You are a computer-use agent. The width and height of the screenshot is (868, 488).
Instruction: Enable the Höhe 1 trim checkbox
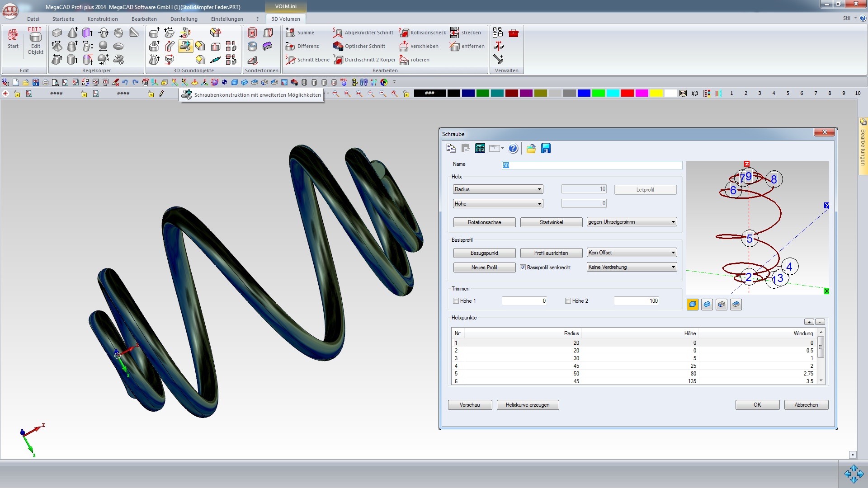(456, 301)
